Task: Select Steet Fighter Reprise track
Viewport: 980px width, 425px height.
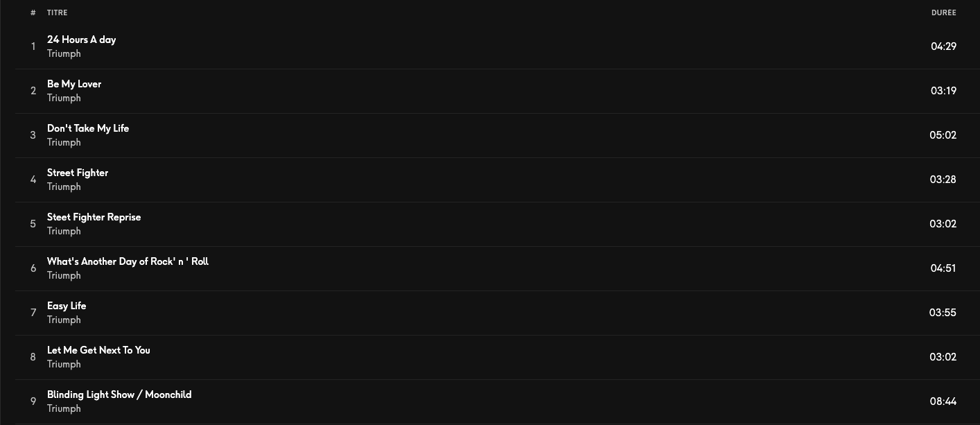Action: (94, 217)
